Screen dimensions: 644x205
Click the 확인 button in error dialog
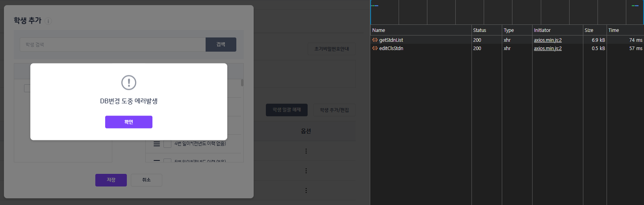coord(128,122)
